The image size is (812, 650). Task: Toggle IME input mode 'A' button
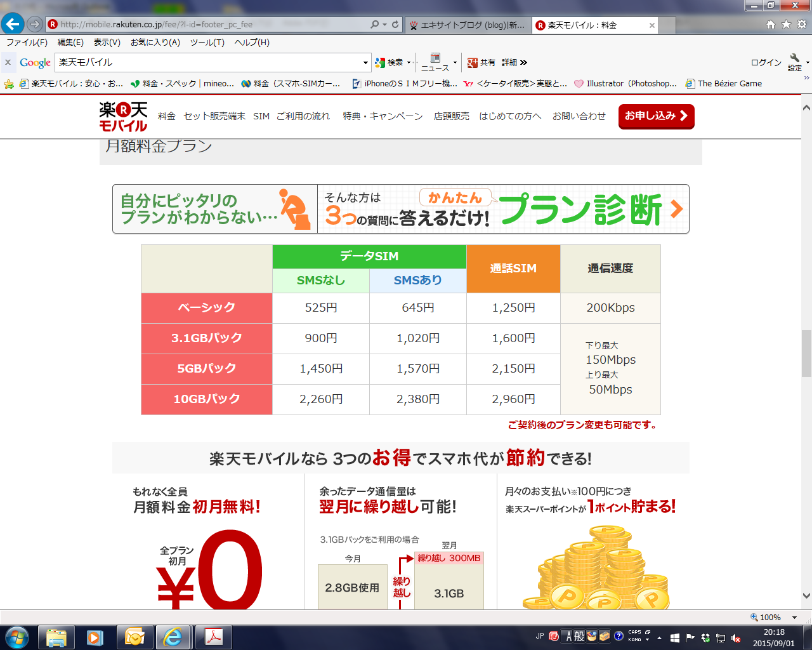[568, 636]
